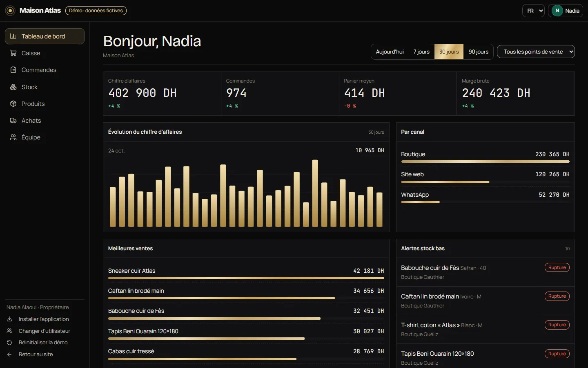Click the Produits package icon
588x368 pixels.
[13, 104]
